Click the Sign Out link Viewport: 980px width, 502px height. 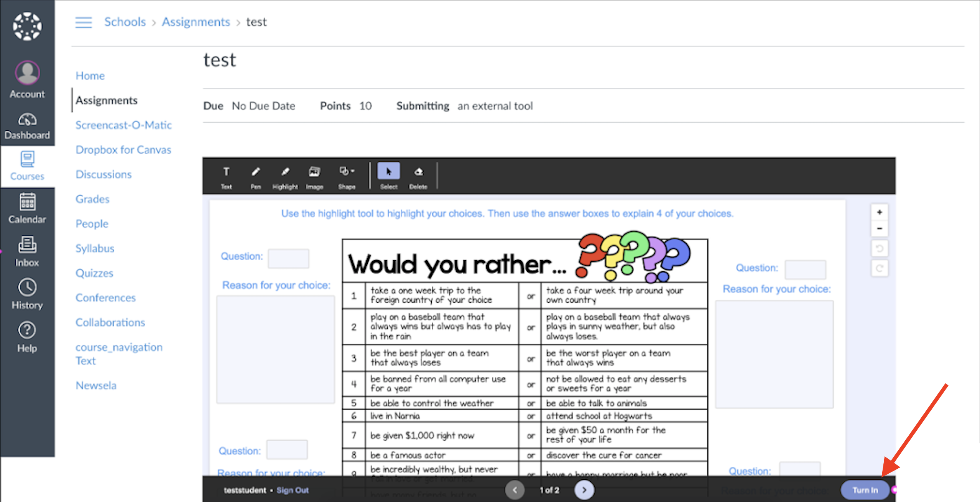tap(293, 490)
